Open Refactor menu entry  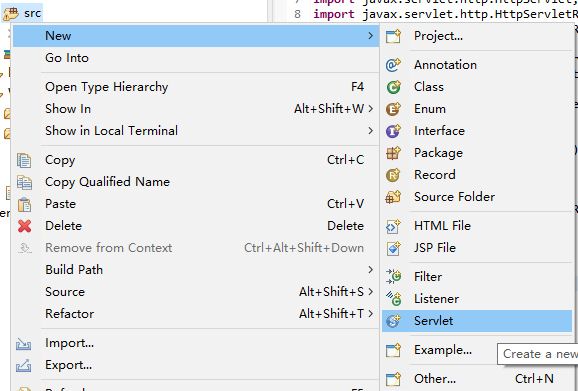click(196, 314)
